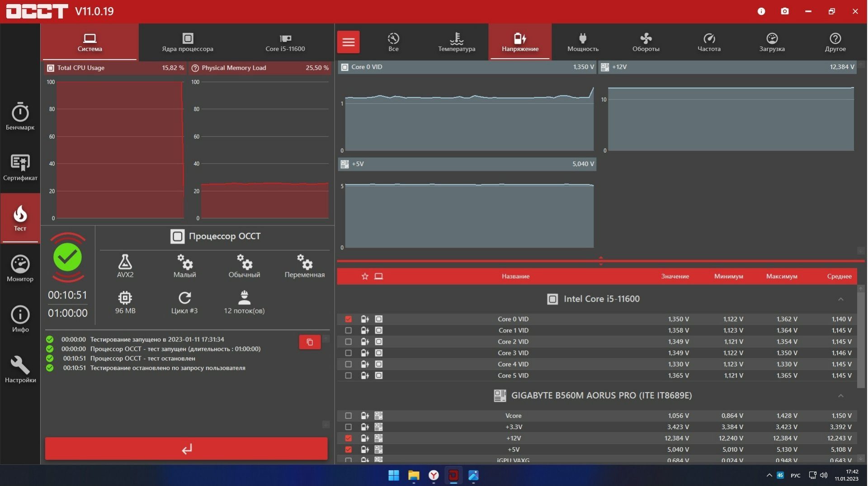Image resolution: width=868 pixels, height=486 pixels.
Task: Click voltage icon in Vcore row
Action: (x=365, y=416)
